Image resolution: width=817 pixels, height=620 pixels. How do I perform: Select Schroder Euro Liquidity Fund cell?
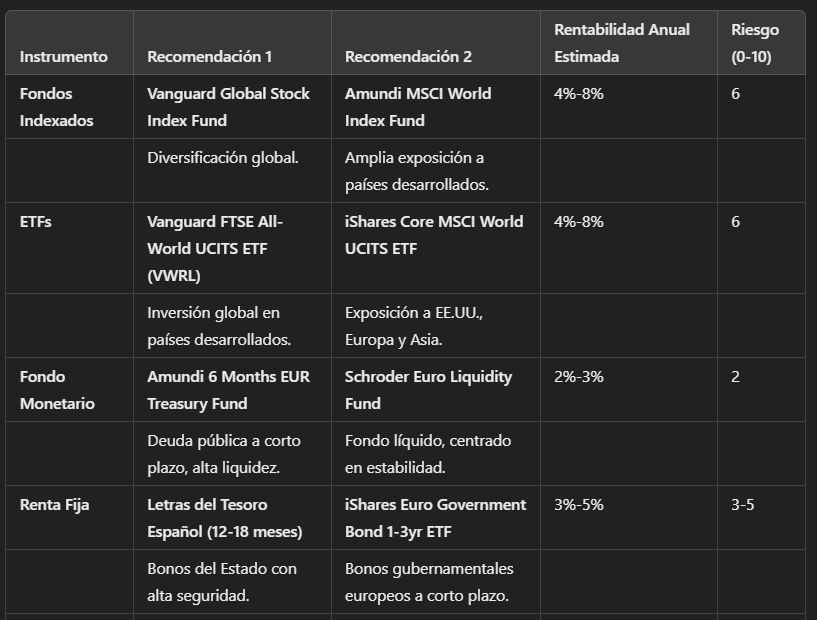click(x=428, y=390)
